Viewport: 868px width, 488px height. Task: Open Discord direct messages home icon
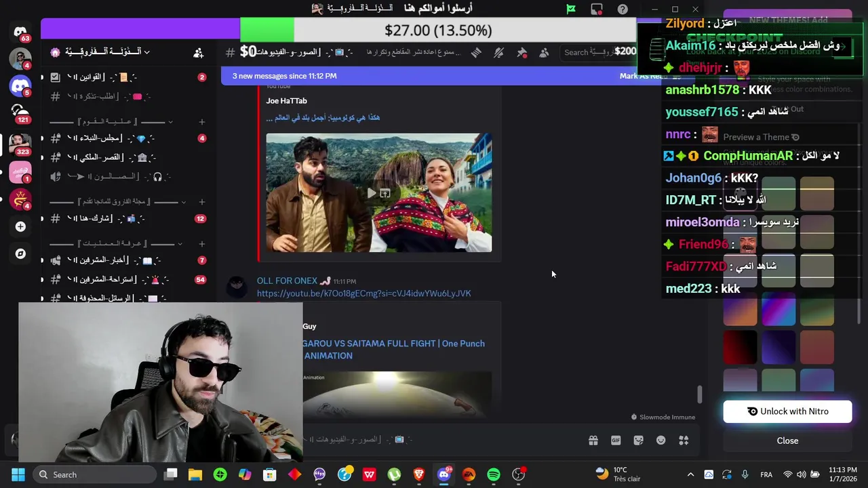(x=20, y=33)
